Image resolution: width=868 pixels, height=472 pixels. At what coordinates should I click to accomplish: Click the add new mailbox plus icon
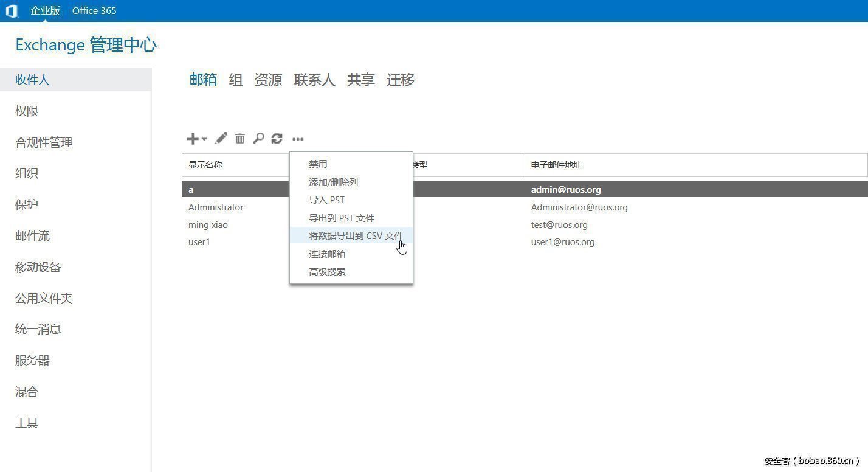point(192,139)
